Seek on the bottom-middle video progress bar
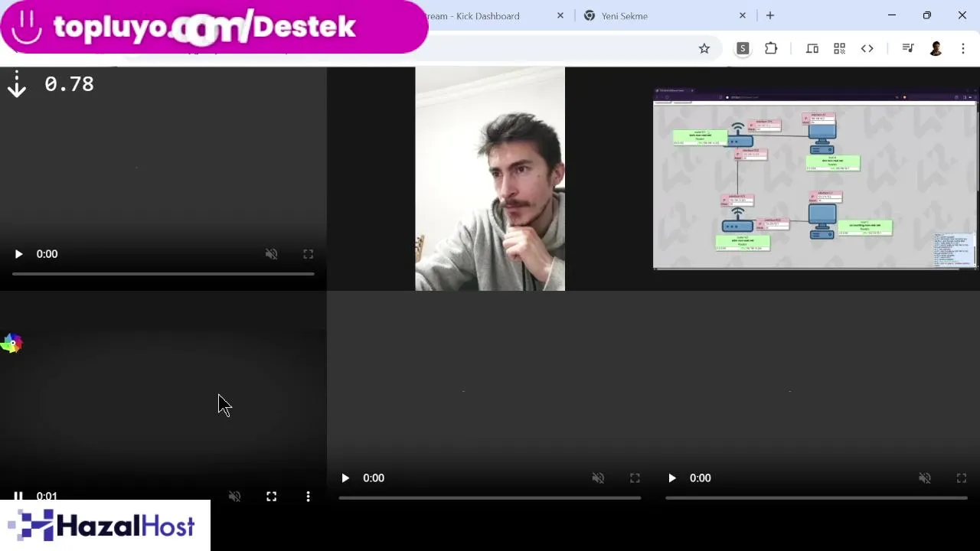Viewport: 980px width, 551px height. (x=490, y=497)
